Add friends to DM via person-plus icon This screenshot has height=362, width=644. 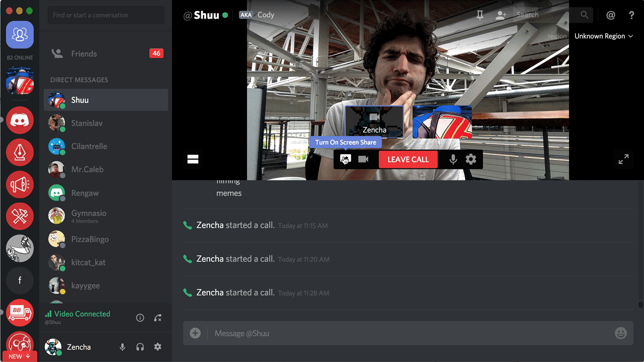click(x=501, y=15)
